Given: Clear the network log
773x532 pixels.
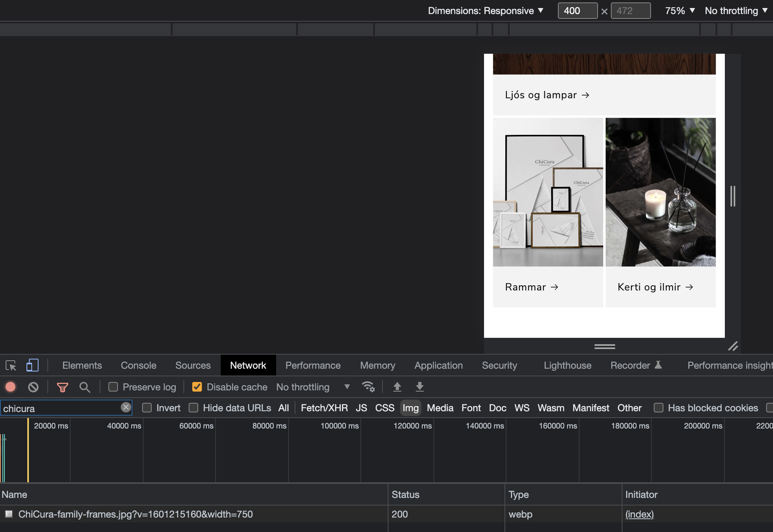Looking at the screenshot, I should (33, 387).
